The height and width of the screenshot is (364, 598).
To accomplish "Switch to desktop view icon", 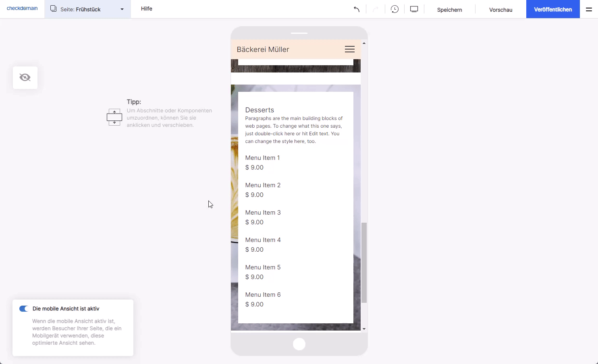I will pos(414,9).
